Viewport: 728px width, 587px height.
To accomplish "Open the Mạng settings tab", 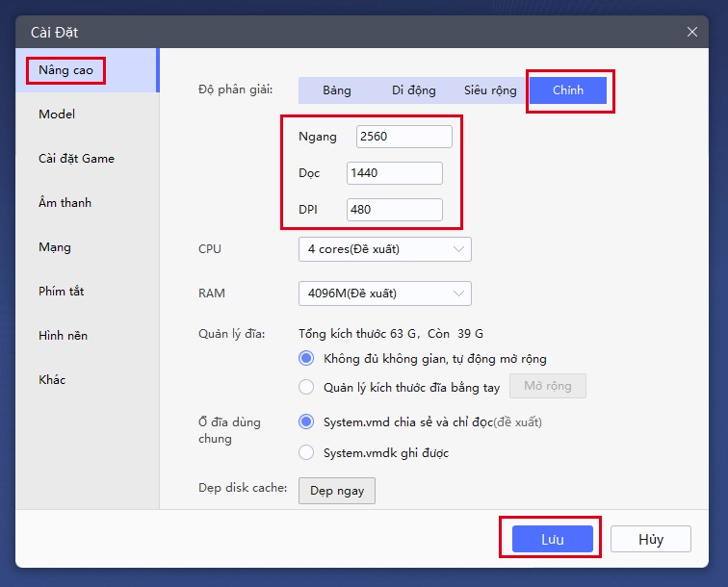I will 55,247.
